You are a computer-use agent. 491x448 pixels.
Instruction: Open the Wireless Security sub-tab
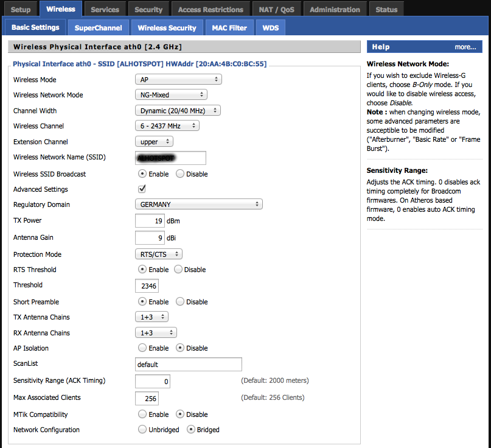167,28
